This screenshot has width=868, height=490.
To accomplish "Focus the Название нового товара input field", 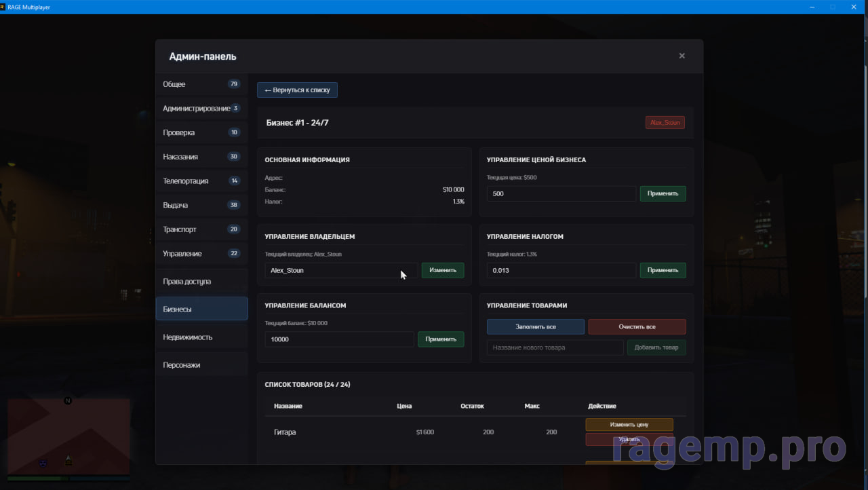I will pyautogui.click(x=555, y=347).
